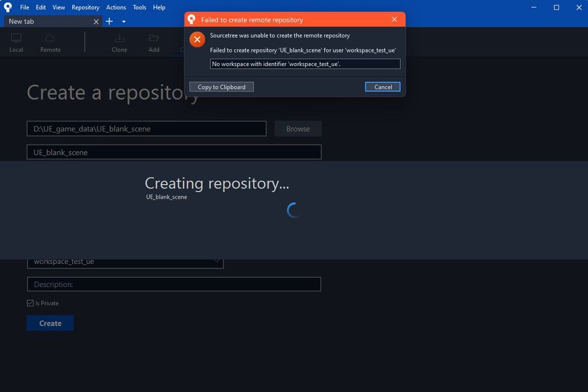Viewport: 588px width, 392px height.
Task: Click the orange error icon in dialog
Action: click(x=197, y=39)
